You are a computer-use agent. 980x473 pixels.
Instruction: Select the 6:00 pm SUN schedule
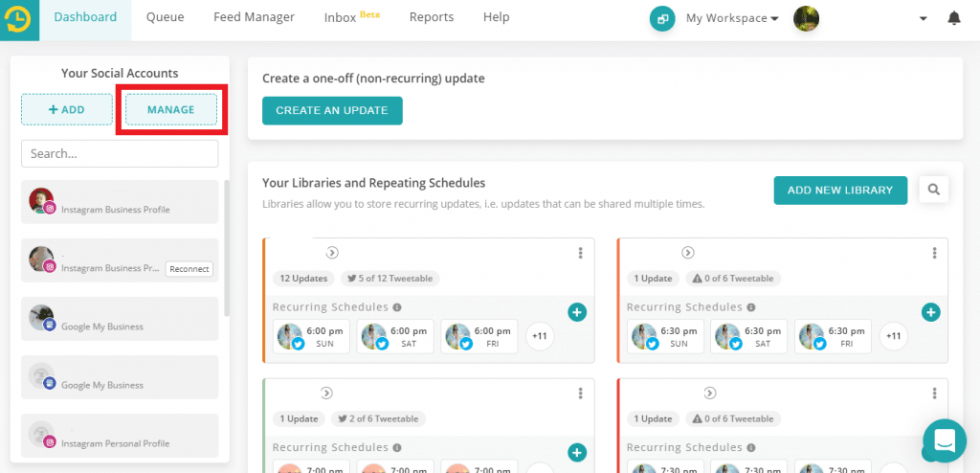point(311,337)
